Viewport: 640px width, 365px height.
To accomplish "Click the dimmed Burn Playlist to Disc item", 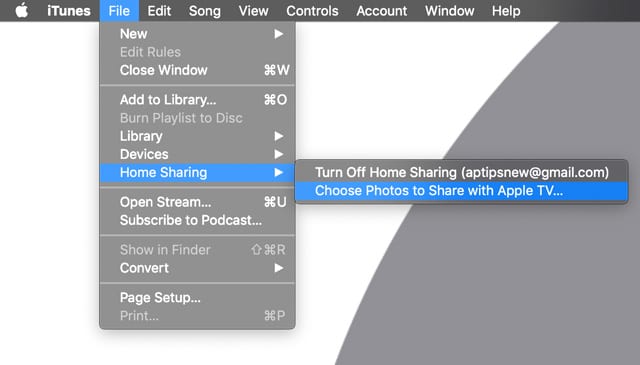I will tap(198, 118).
